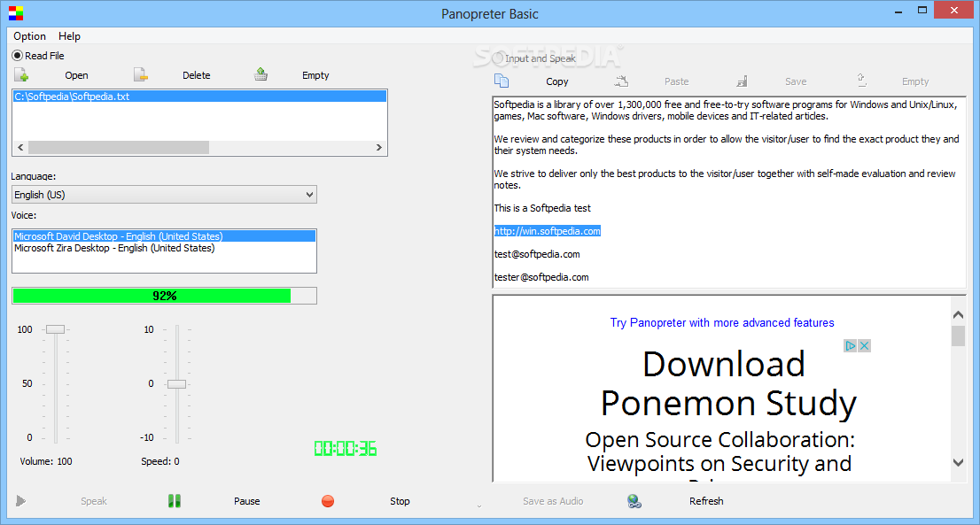Image resolution: width=980 pixels, height=525 pixels.
Task: Click file list scroll left arrow
Action: [x=20, y=147]
